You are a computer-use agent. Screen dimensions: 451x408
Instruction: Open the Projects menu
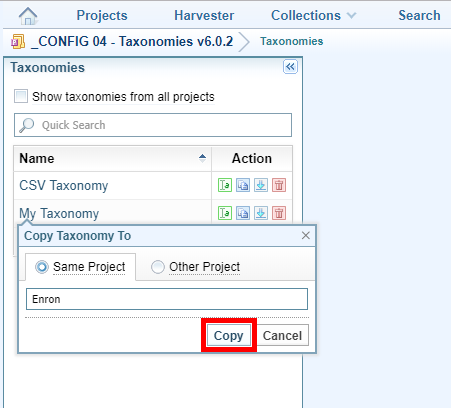tap(102, 15)
